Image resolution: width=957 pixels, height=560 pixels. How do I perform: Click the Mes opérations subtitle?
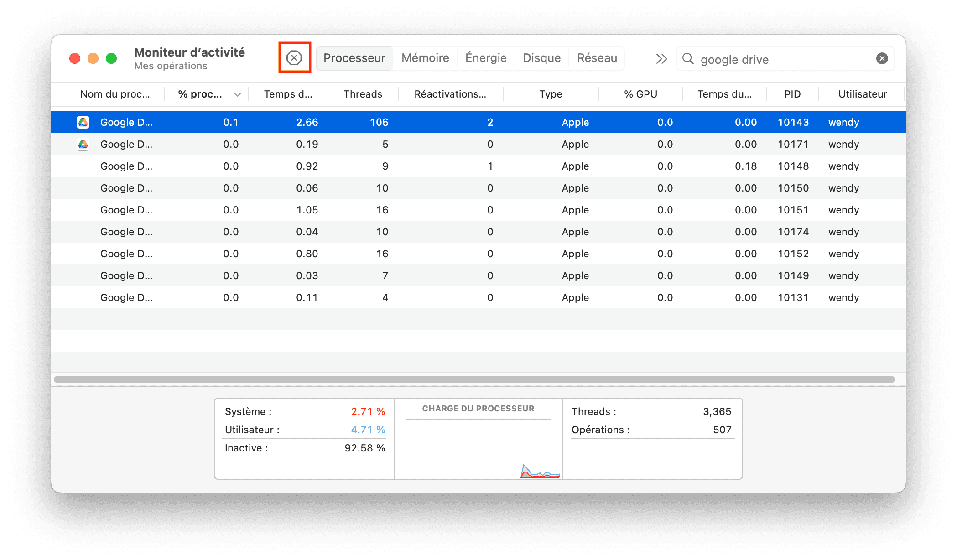(171, 66)
